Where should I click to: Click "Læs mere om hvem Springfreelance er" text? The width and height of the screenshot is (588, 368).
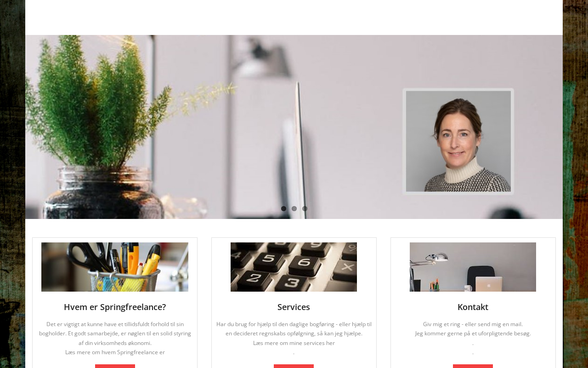[115, 352]
